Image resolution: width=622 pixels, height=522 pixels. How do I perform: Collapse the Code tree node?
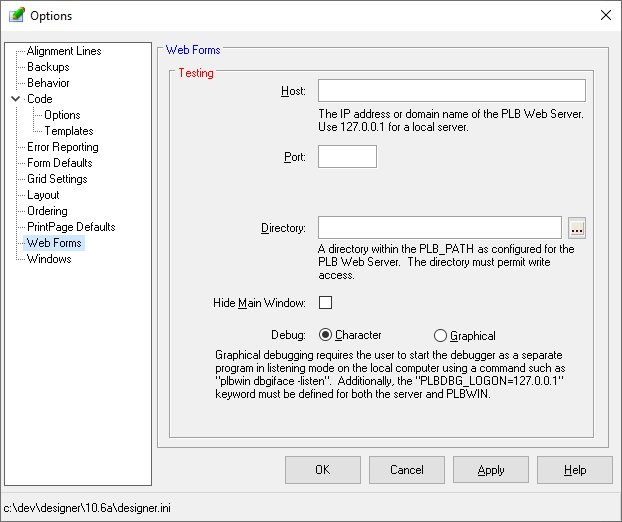coord(15,99)
